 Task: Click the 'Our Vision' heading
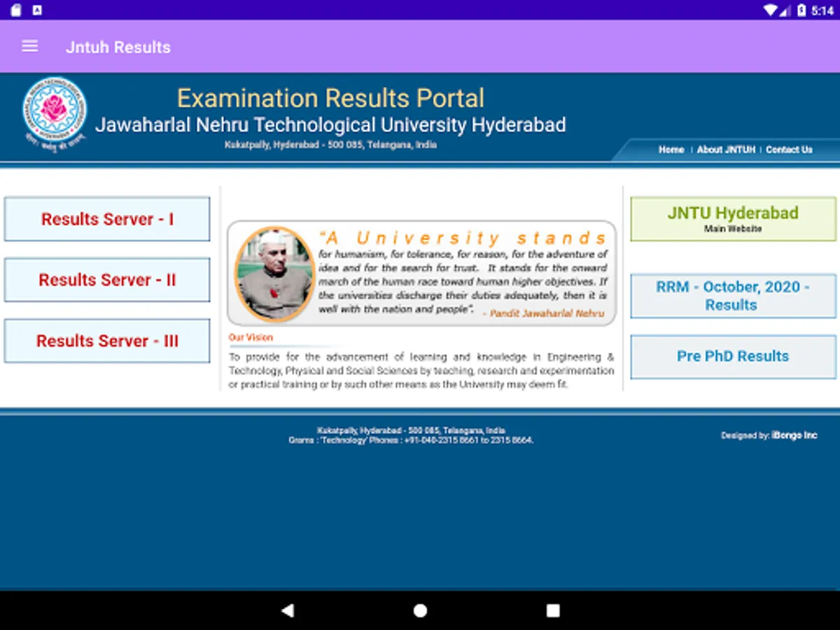point(251,337)
